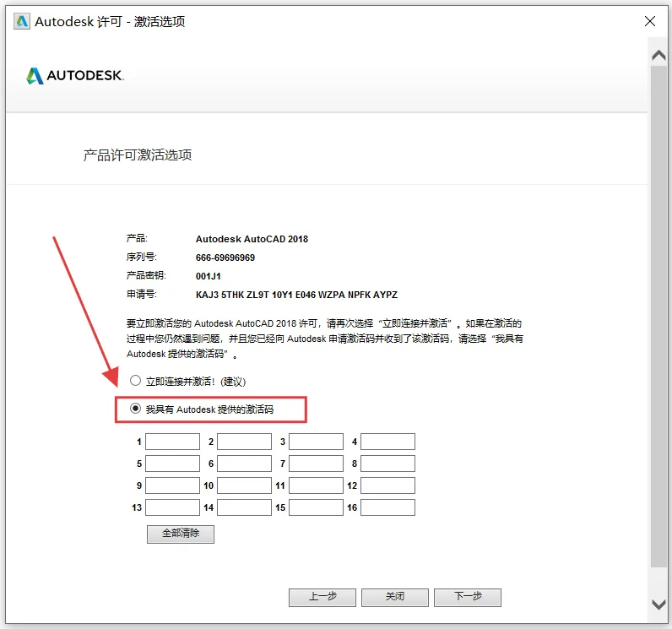672x629 pixels.
Task: Click the 关闭 close button
Action: point(395,597)
